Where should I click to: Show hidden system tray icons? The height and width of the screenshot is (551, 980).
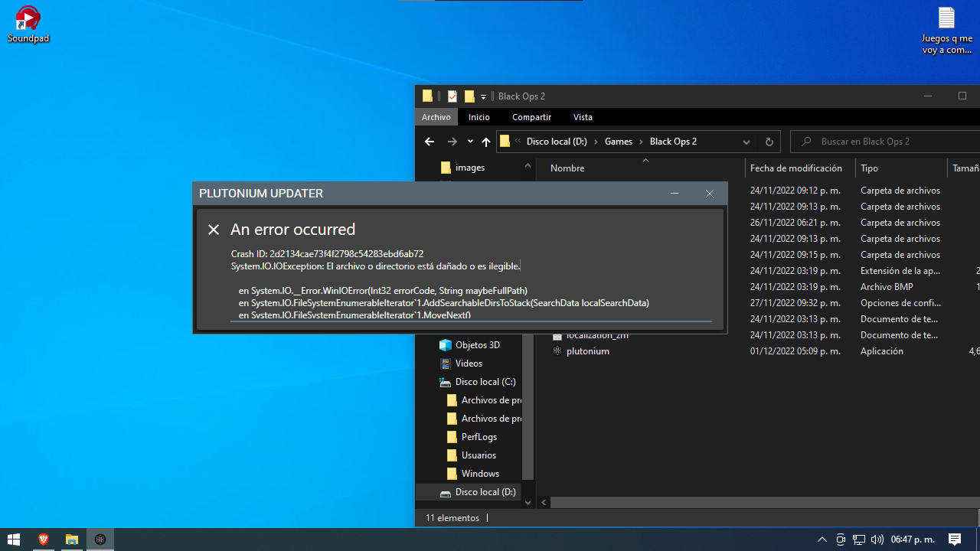[822, 540]
